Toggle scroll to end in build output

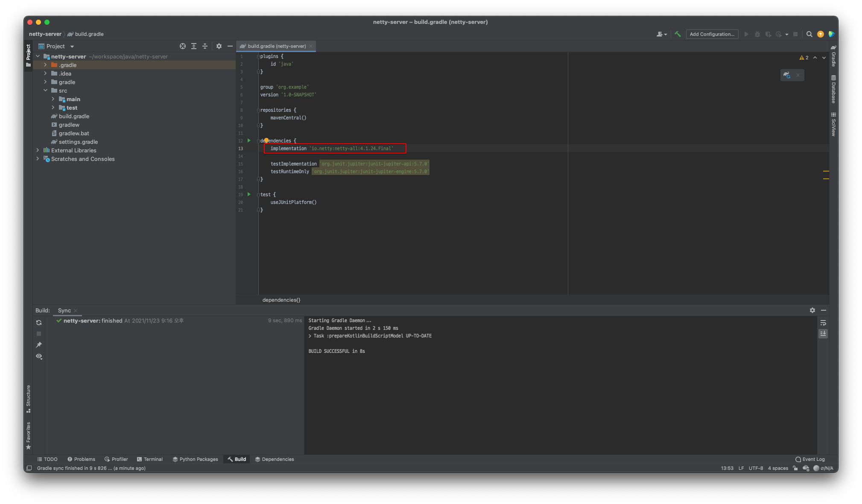click(823, 334)
